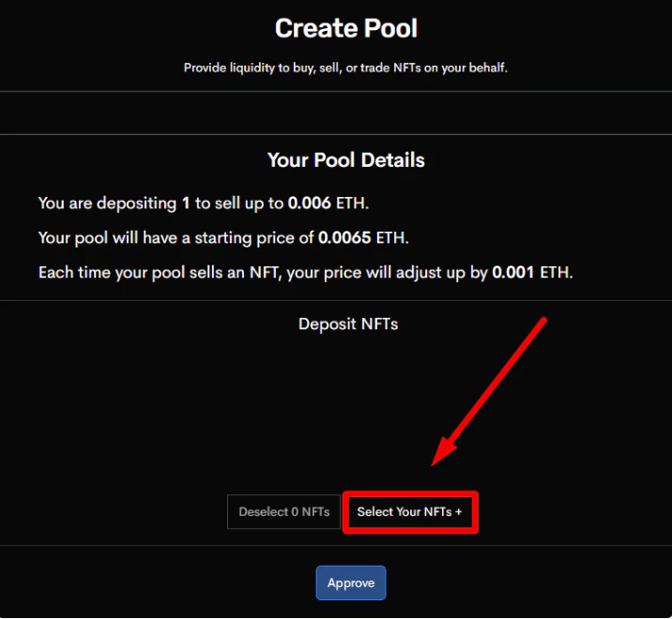
Task: Click the starting price summary line
Action: [223, 237]
